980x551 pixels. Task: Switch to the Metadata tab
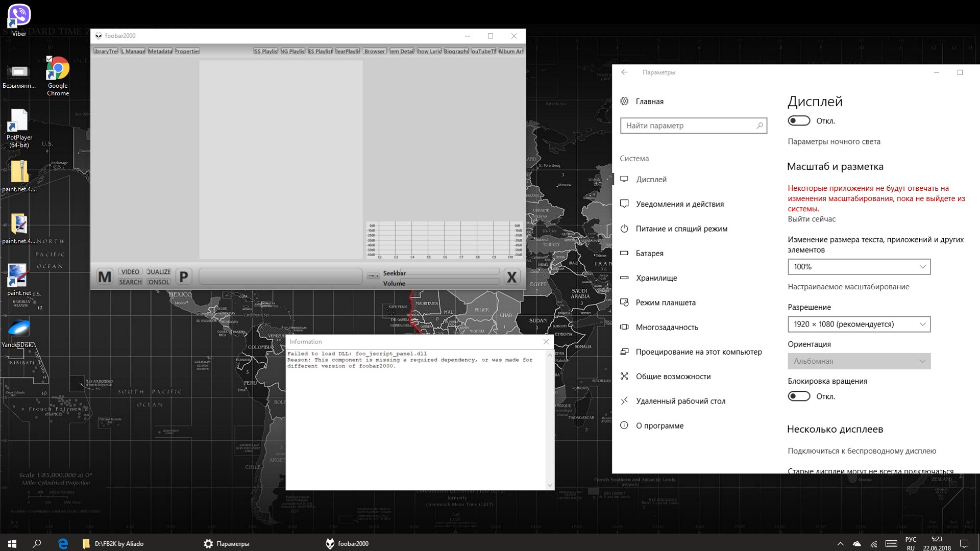click(x=160, y=51)
